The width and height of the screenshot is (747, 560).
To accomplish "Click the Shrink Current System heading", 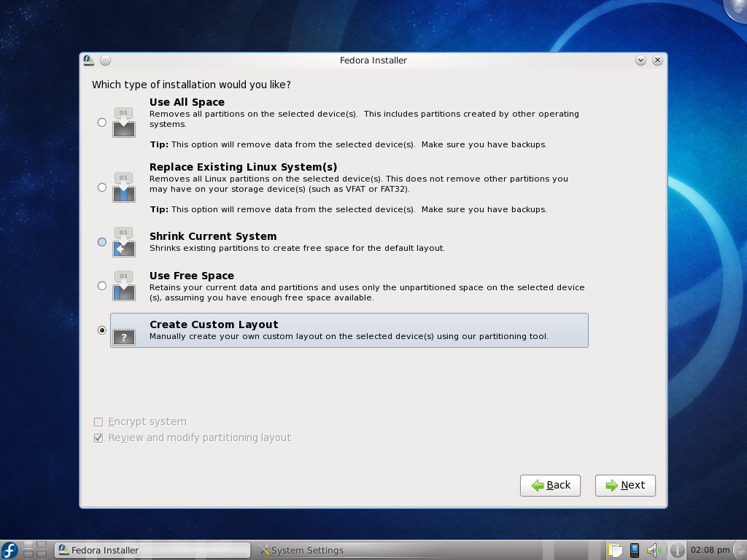I will pos(213,236).
